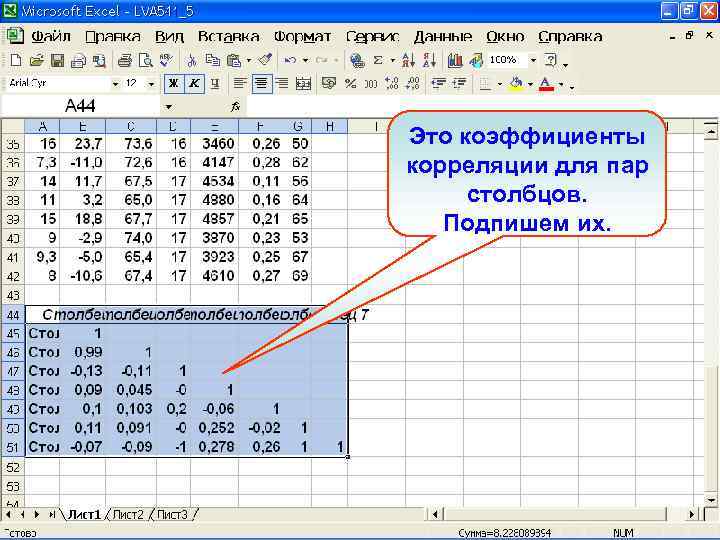Toggle bold Ж formatting
This screenshot has width=720, height=540.
[x=174, y=84]
